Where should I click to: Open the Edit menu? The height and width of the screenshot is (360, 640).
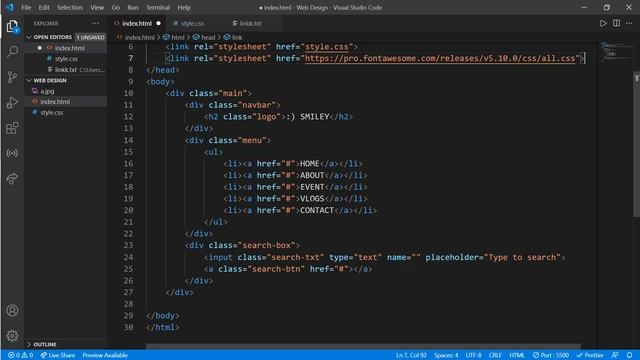44,7
